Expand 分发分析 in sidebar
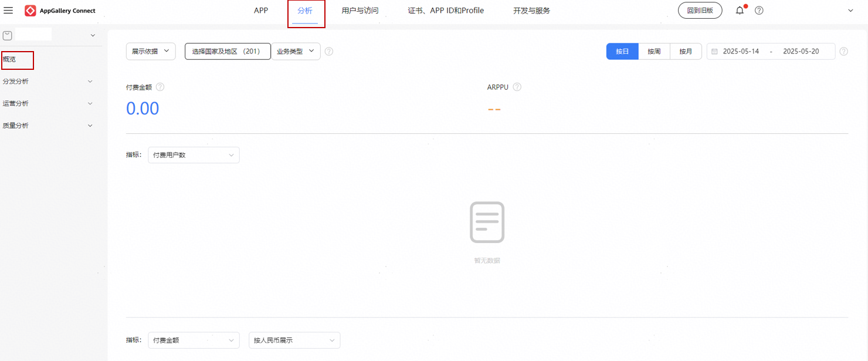 click(x=47, y=82)
